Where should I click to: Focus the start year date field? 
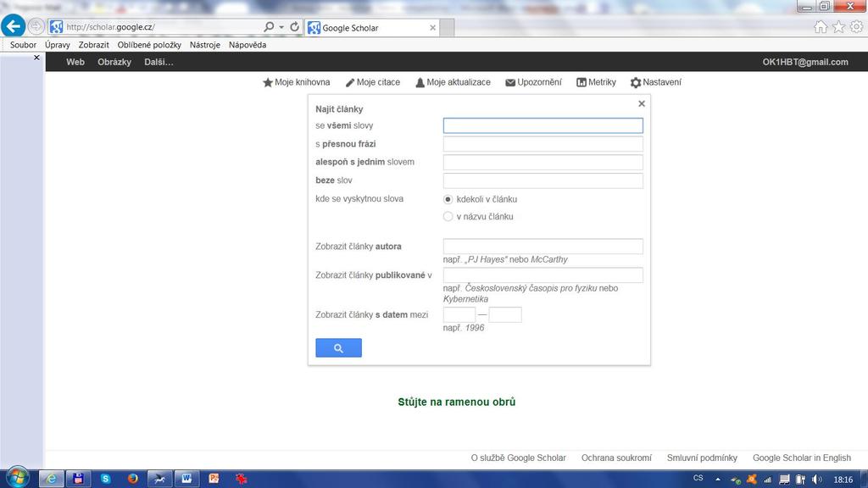pyautogui.click(x=459, y=315)
